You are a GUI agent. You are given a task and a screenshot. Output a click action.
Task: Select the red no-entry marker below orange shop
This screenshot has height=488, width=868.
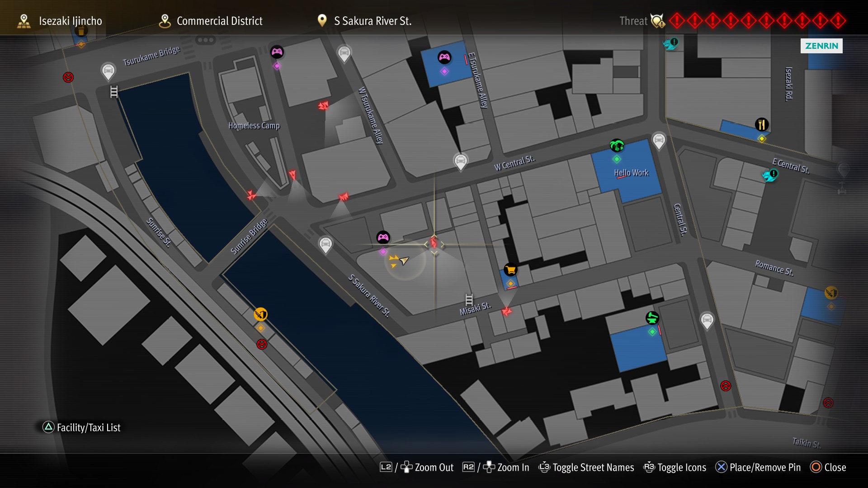click(262, 344)
